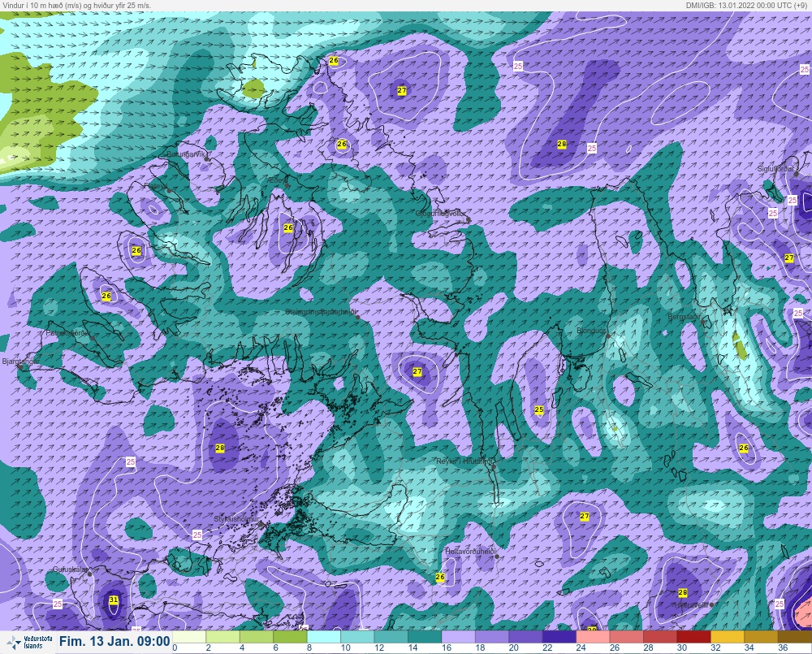
Task: Pick the light lilac 16–18 m/s legend swatch
Action: (458, 636)
